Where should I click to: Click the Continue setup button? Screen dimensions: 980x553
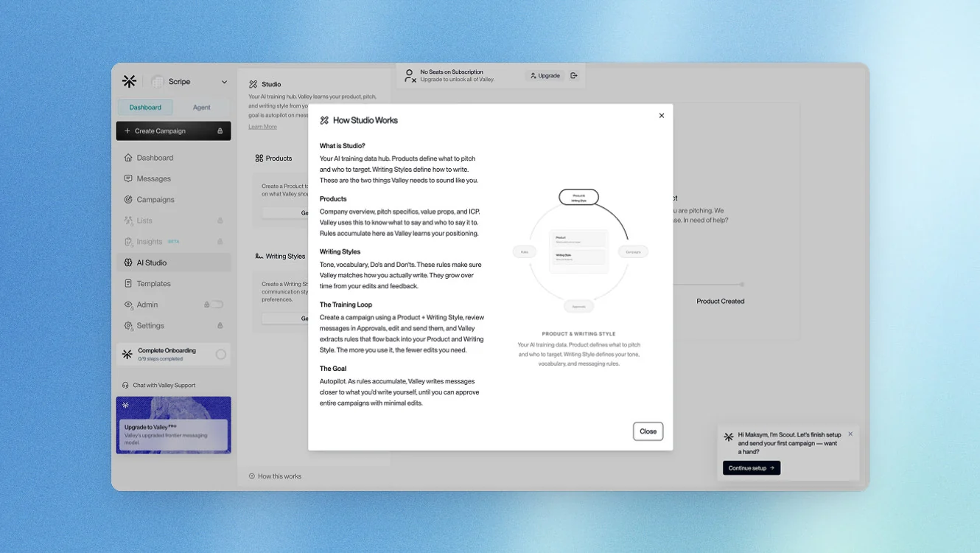752,468
